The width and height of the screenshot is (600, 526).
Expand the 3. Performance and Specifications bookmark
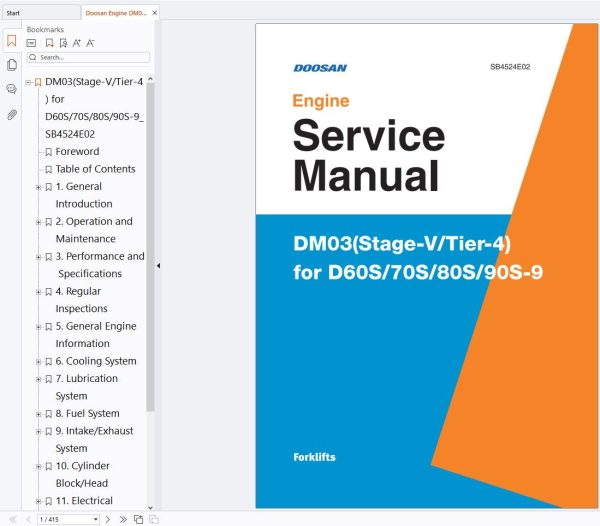[39, 257]
